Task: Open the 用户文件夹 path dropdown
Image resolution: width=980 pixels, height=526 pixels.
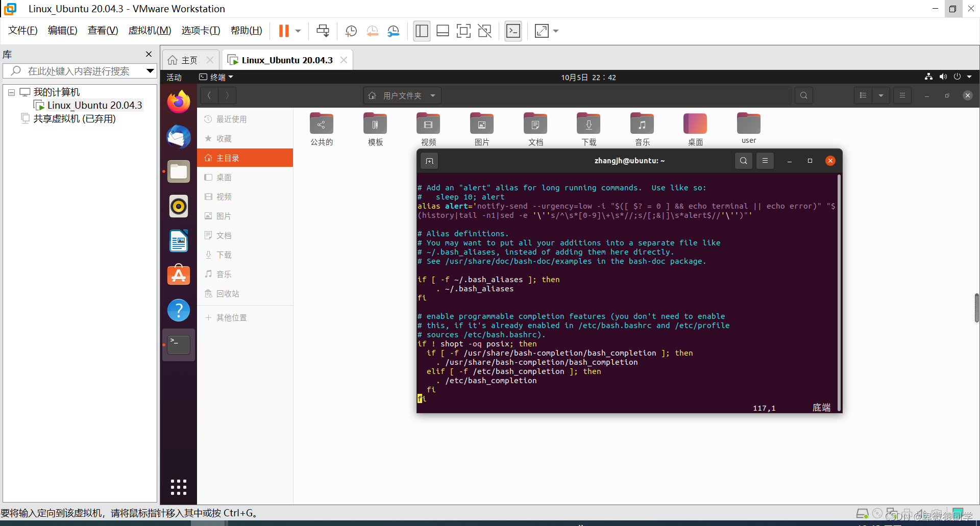Action: point(432,95)
